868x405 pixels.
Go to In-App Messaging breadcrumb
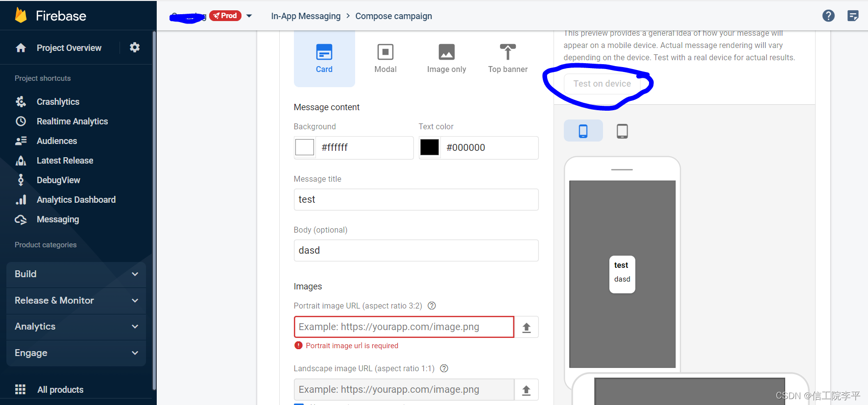coord(306,16)
